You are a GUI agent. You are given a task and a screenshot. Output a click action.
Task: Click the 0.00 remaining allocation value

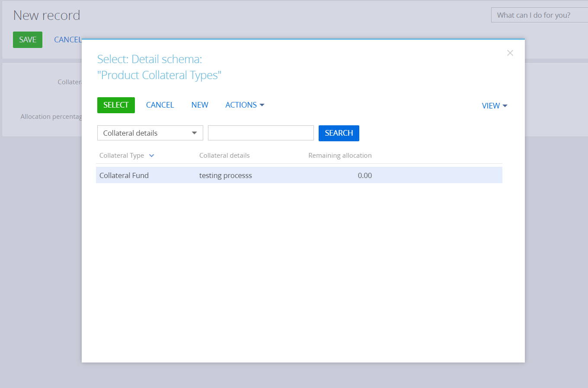click(364, 175)
